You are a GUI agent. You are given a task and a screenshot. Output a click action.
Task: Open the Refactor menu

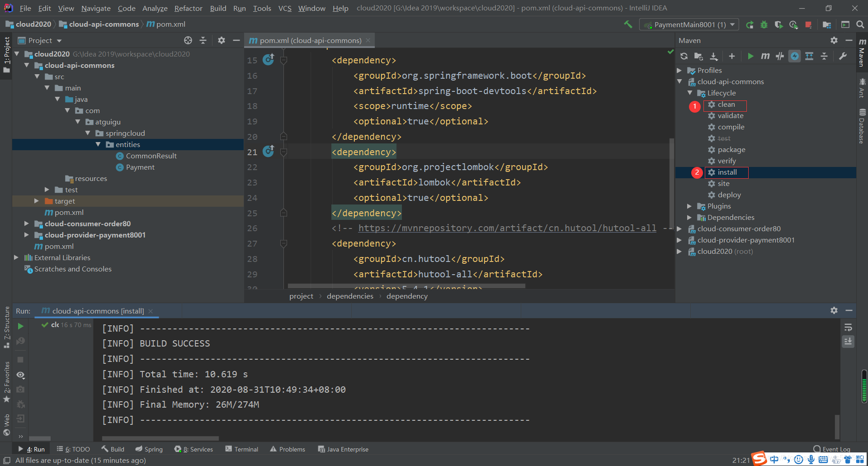point(188,8)
